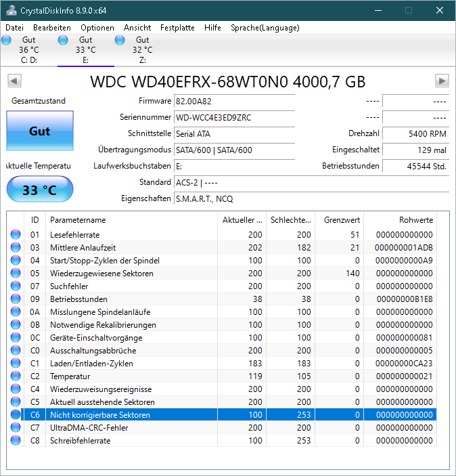
Task: Click the Eingeschaltet field 129 mal
Action: (415, 150)
